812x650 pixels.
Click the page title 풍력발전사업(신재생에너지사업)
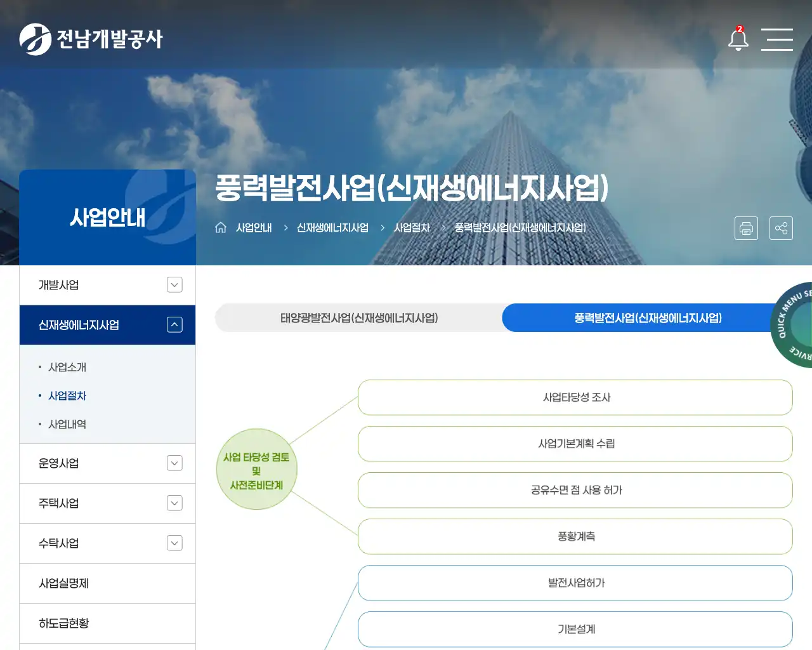(x=411, y=188)
